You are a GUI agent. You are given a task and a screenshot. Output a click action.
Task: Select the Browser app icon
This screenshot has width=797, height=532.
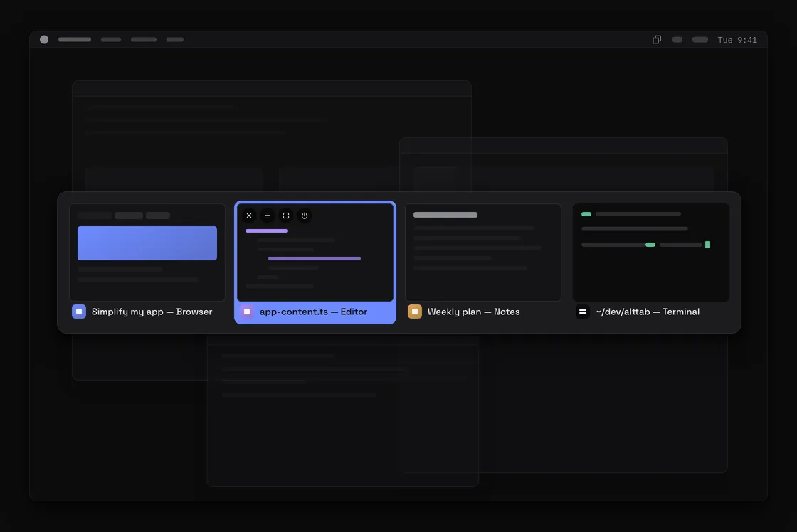(x=79, y=312)
